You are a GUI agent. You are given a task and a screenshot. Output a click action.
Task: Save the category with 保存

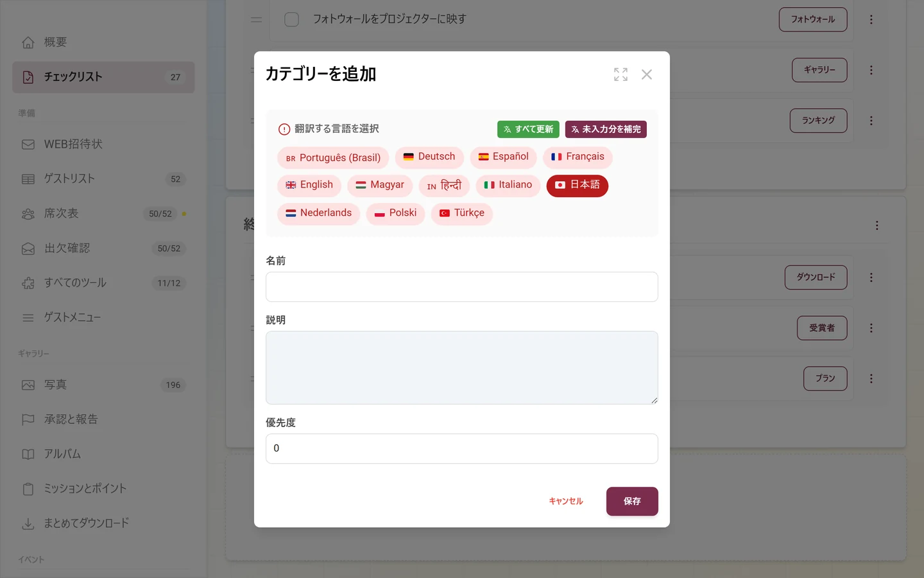click(x=632, y=502)
